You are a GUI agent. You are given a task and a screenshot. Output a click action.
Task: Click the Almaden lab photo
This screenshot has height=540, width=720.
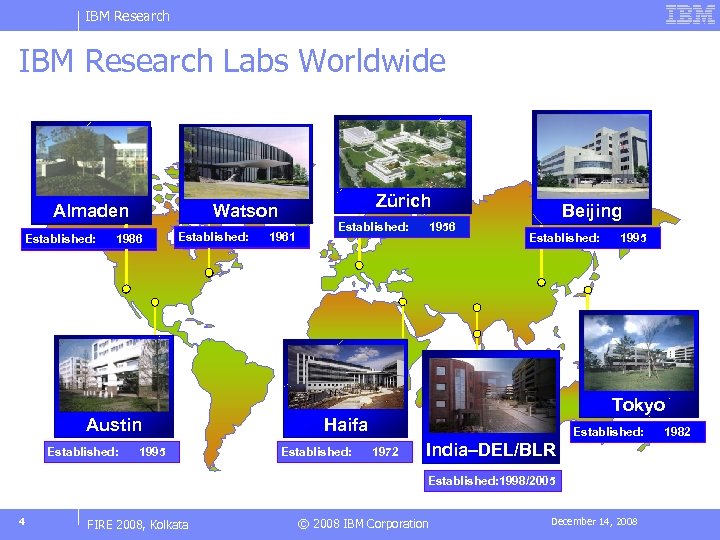click(x=92, y=161)
